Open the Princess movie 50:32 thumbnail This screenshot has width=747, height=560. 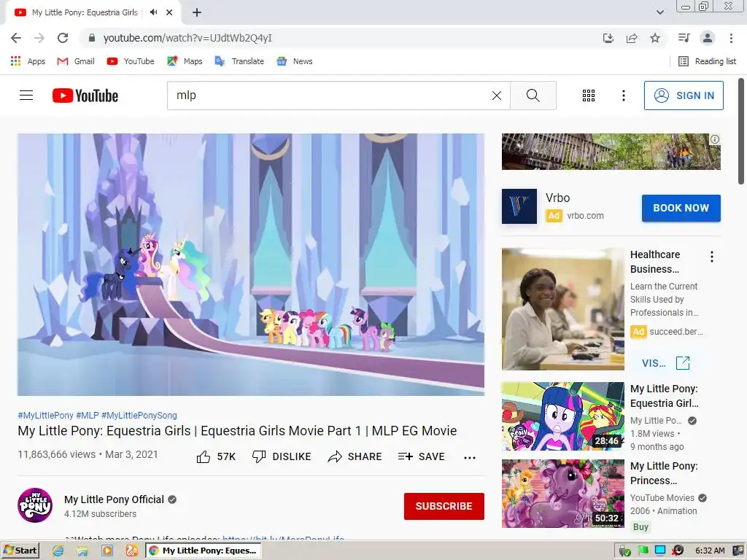562,494
